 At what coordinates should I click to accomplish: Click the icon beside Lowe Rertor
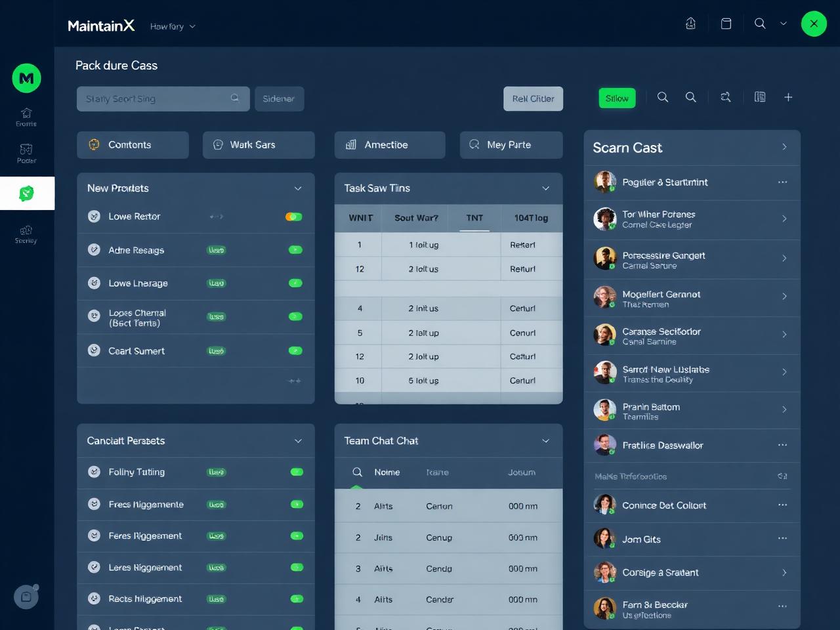pyautogui.click(x=94, y=216)
